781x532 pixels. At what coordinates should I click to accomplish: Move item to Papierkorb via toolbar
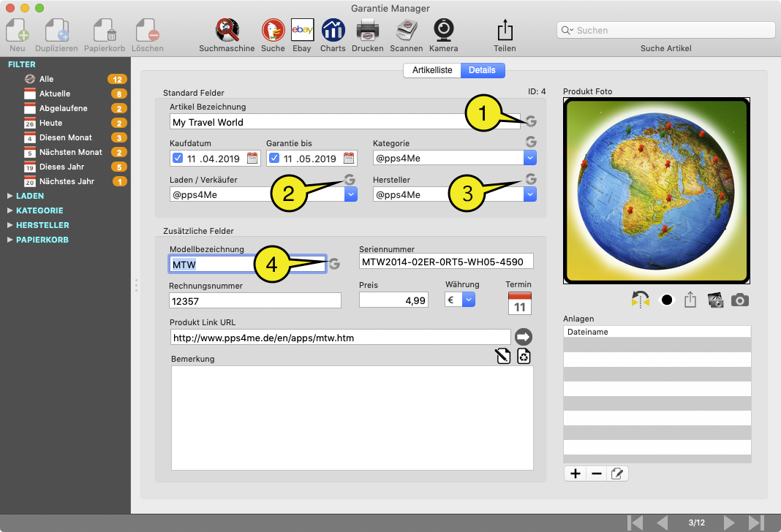(x=105, y=31)
